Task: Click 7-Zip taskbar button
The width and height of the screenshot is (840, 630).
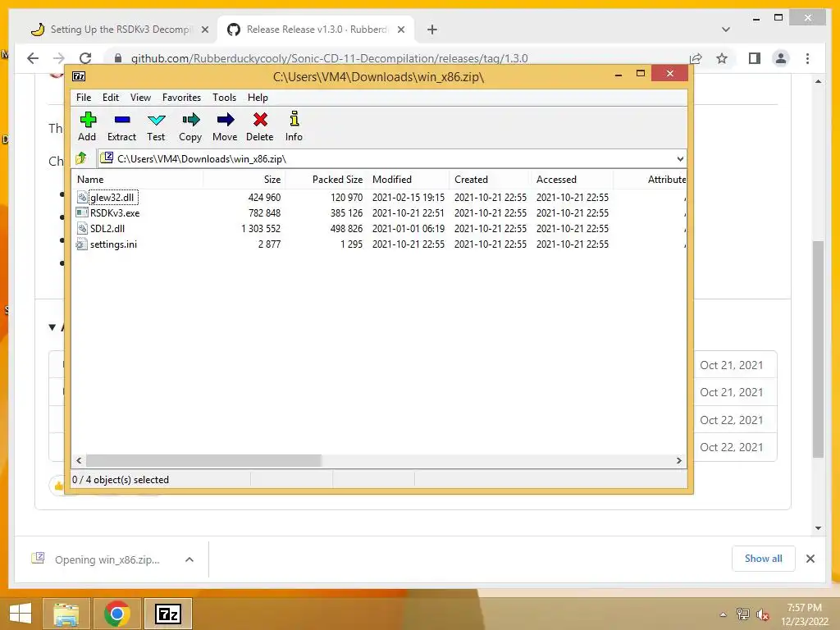Action: (168, 614)
